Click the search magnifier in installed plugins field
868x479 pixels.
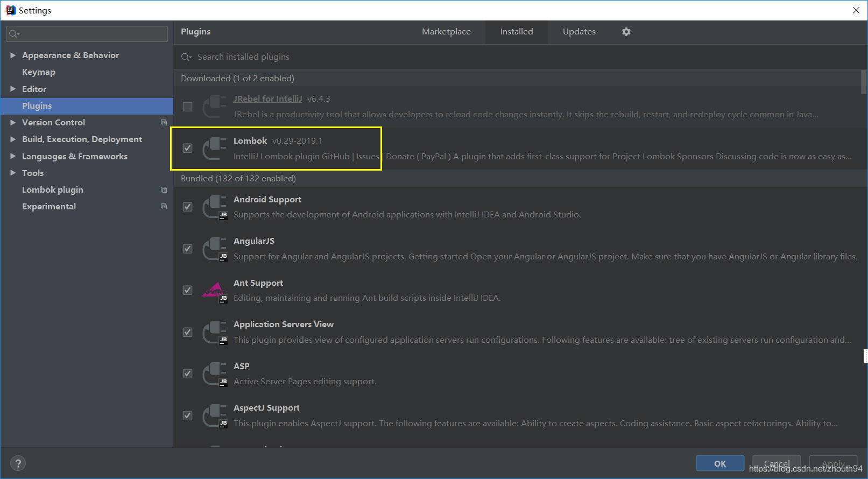186,57
